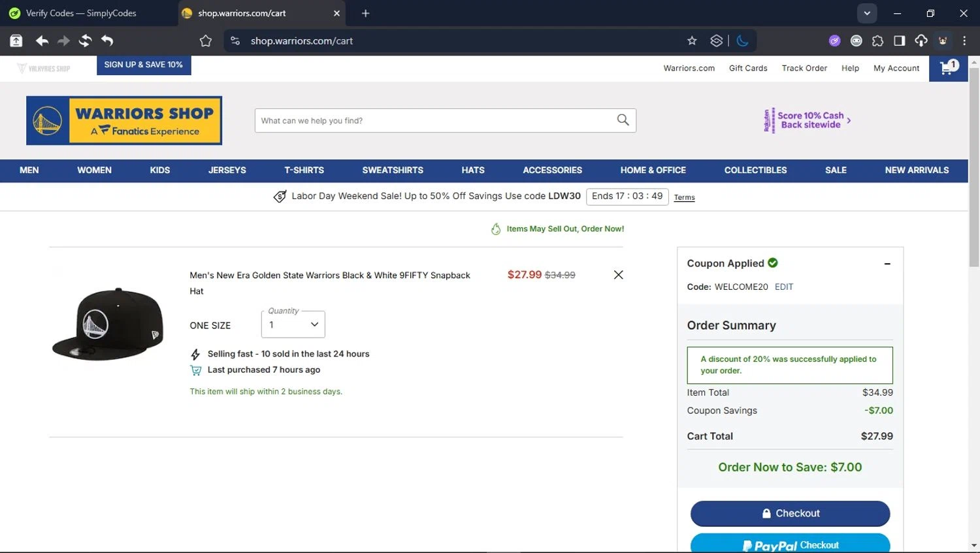The width and height of the screenshot is (980, 553).
Task: Click the blue Checkout button
Action: 790,514
